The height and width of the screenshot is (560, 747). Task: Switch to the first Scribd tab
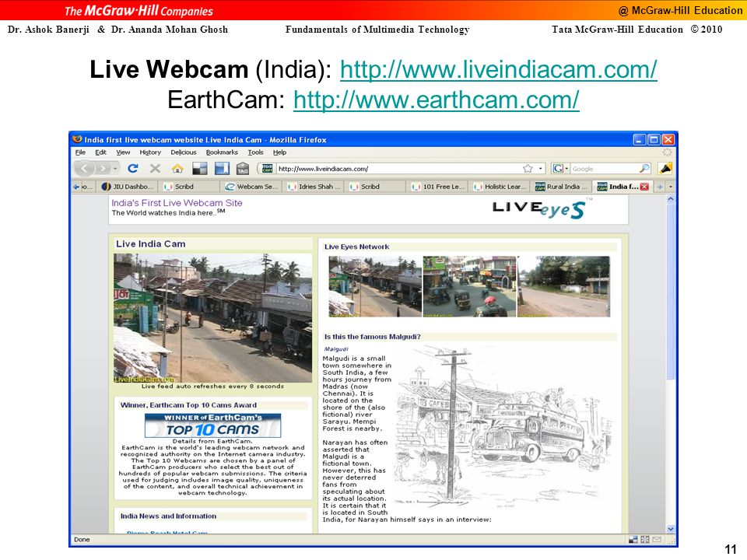click(189, 187)
